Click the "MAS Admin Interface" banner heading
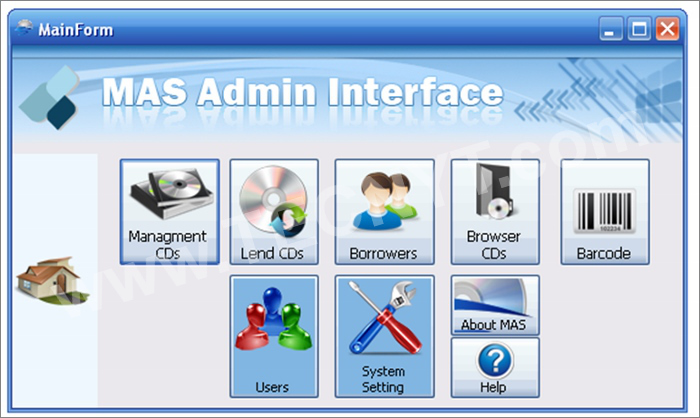The height and width of the screenshot is (418, 700). click(303, 92)
